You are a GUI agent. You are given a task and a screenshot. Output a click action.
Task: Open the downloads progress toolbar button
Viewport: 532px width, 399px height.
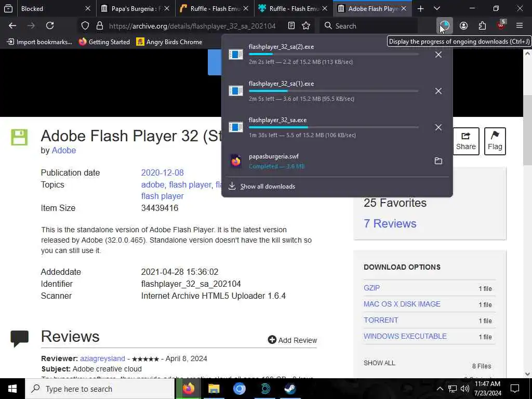444,26
